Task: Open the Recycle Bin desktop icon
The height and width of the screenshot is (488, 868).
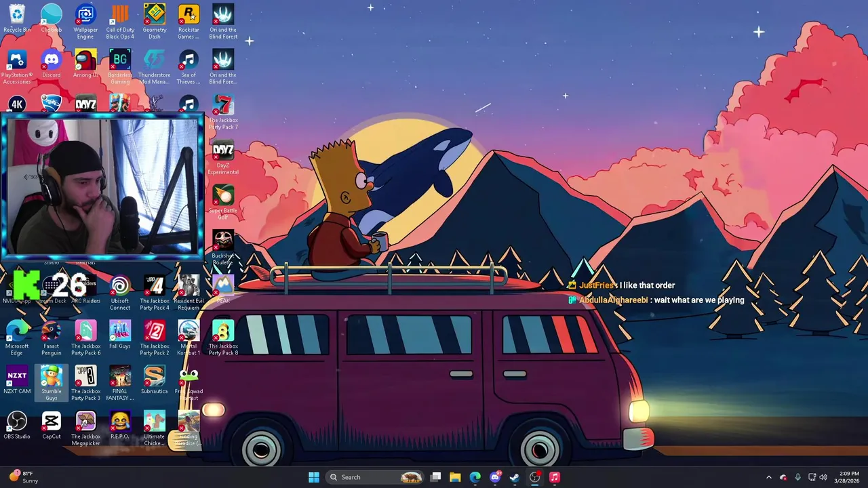Action: 17,19
